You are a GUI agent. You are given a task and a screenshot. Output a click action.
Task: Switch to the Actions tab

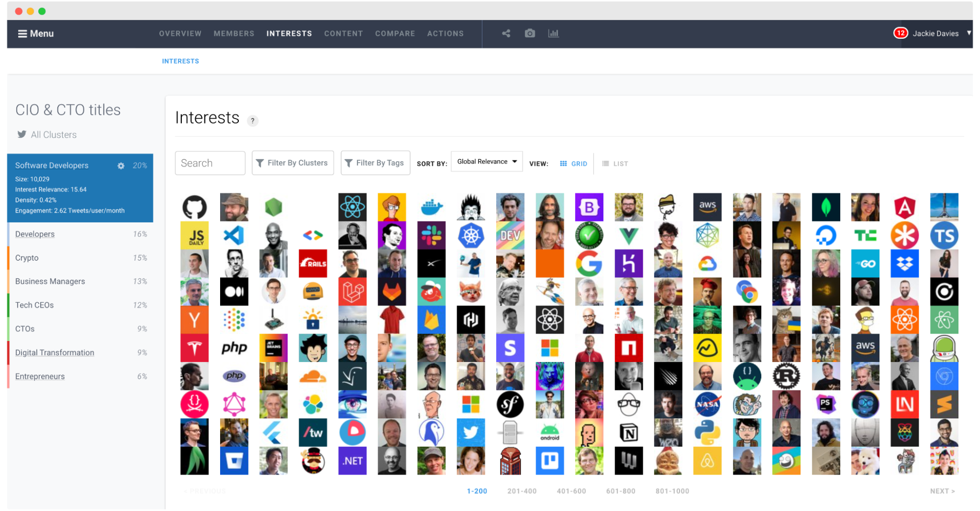445,33
